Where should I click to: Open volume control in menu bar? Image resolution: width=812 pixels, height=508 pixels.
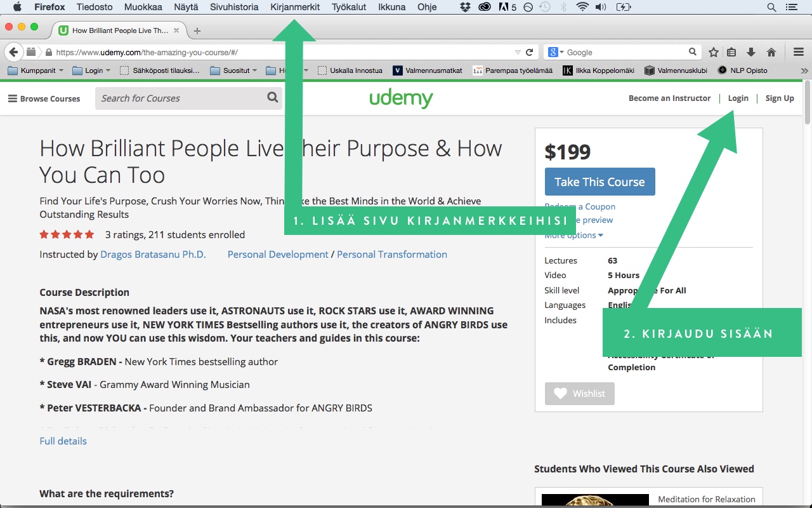tap(602, 7)
